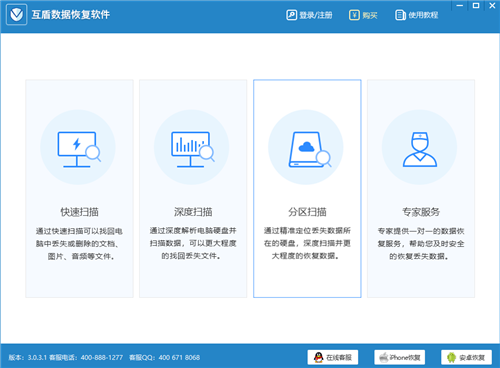The height and width of the screenshot is (368, 500).
Task: Click 安卓恢复 Android recovery button
Action: (x=466, y=357)
